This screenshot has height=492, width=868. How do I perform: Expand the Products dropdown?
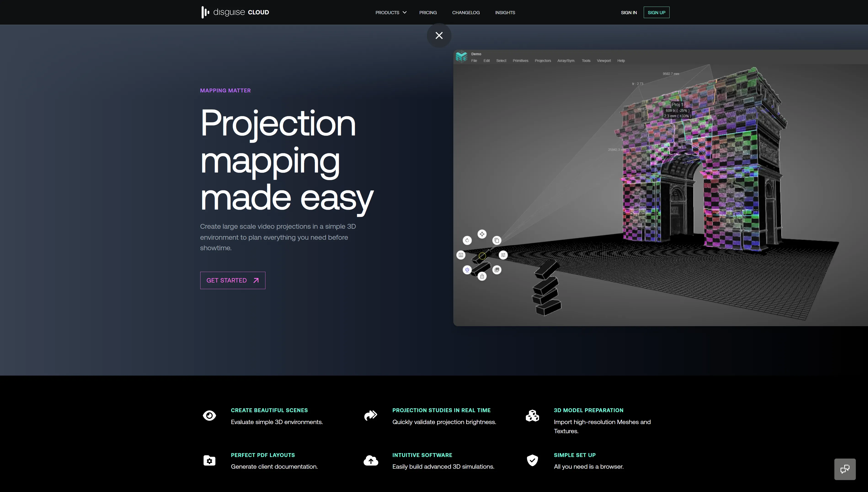[x=391, y=13]
